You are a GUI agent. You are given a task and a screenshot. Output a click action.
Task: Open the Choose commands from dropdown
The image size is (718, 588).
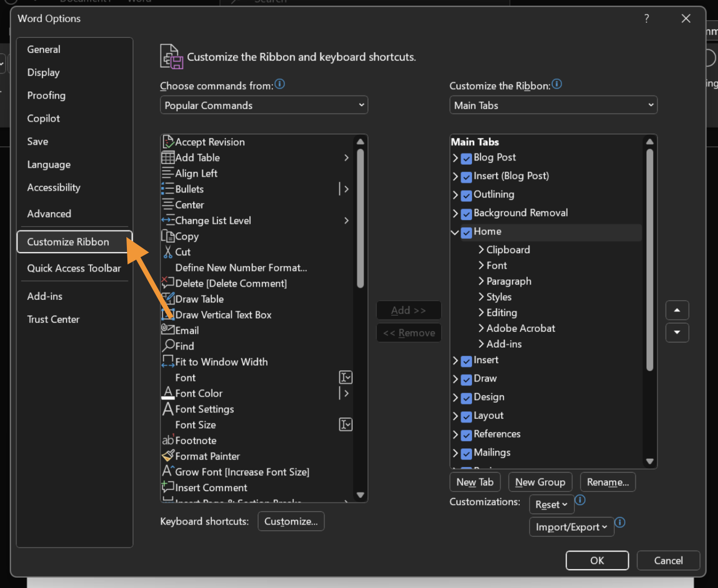(x=264, y=105)
